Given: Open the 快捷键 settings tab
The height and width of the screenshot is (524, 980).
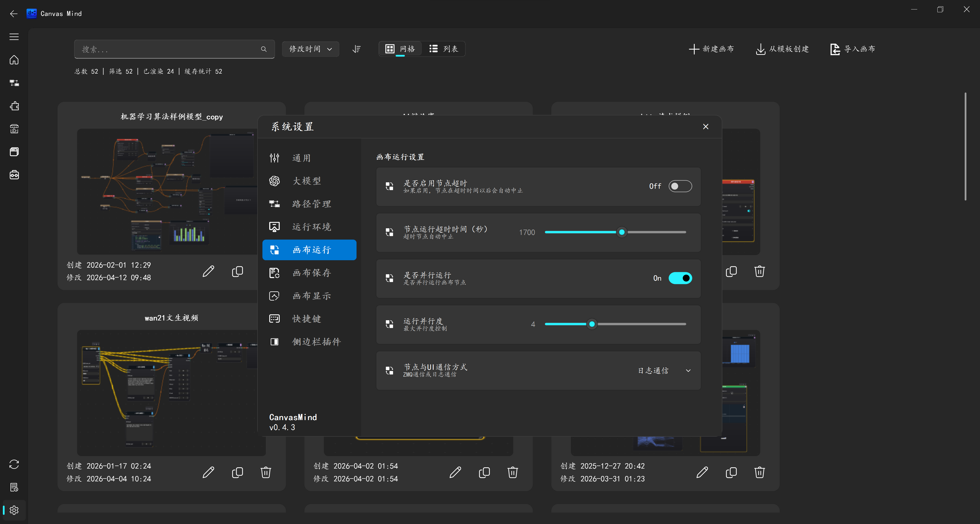Looking at the screenshot, I should (x=309, y=319).
